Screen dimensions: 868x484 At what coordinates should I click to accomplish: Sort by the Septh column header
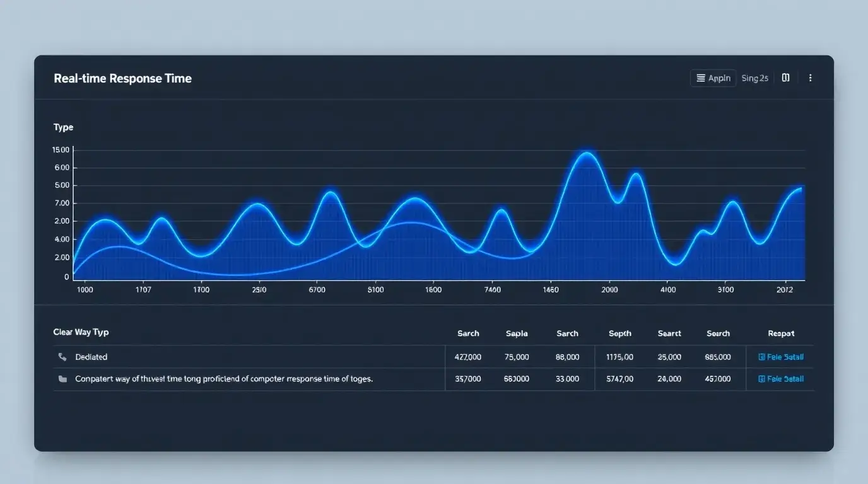[x=619, y=333]
